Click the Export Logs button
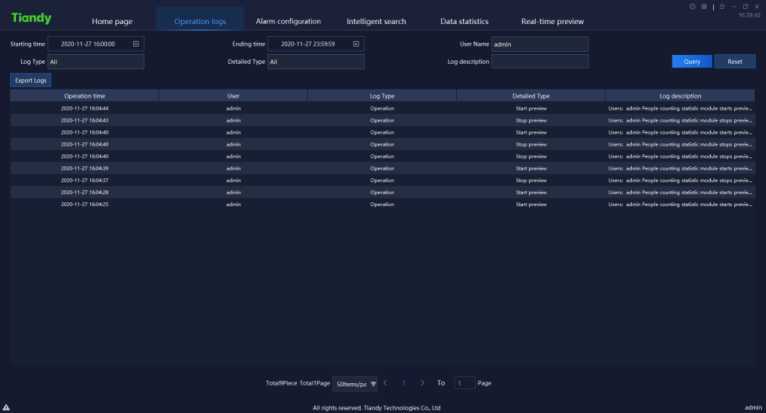This screenshot has width=766, height=413. [30, 80]
